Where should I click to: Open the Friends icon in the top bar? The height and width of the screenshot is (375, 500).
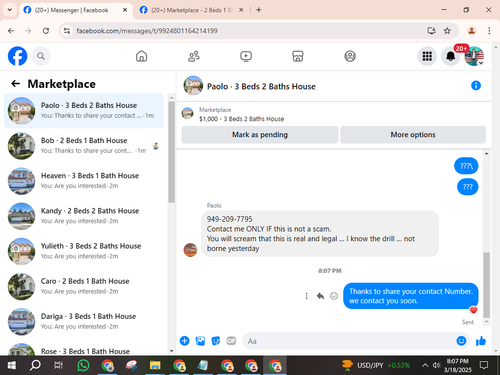[194, 56]
